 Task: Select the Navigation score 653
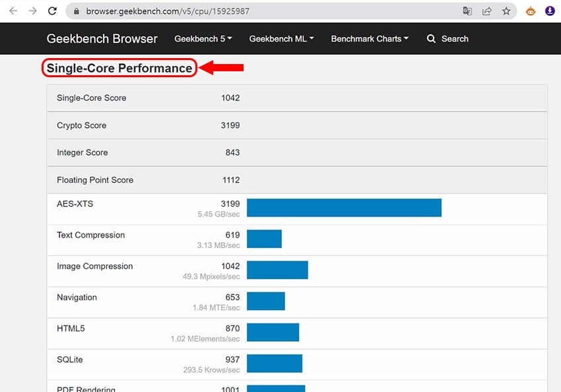click(232, 297)
